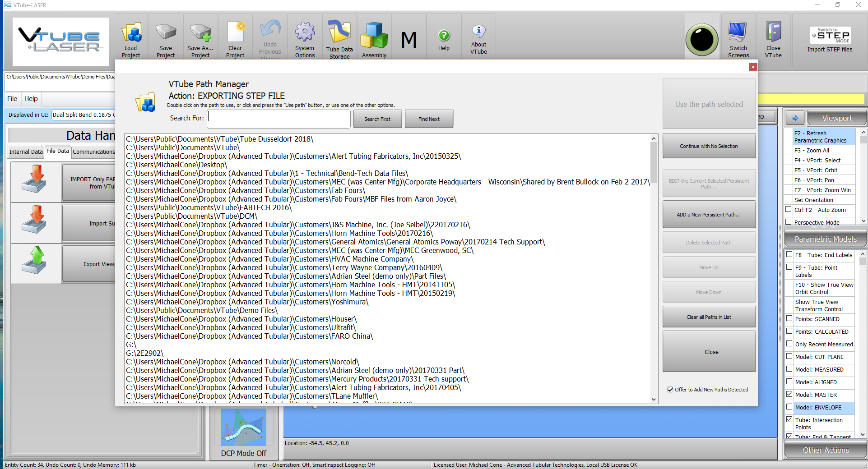Expand the Other Actions panel
Screen dimensions: 868x469
coord(825,450)
